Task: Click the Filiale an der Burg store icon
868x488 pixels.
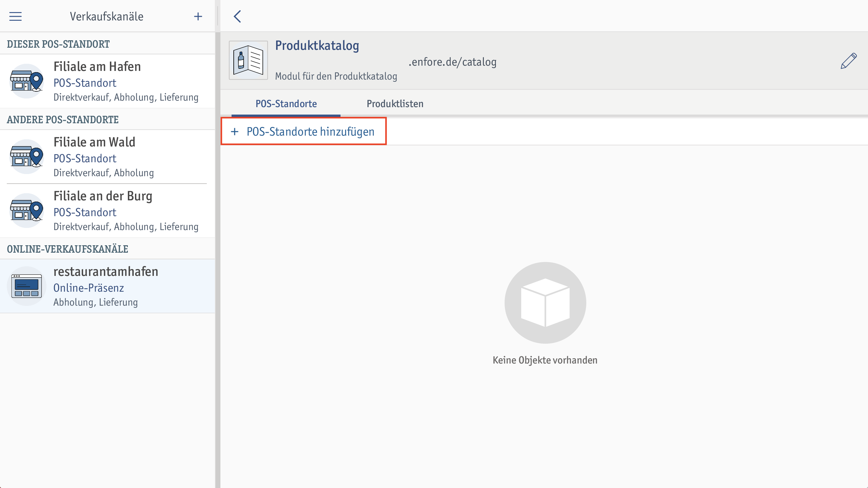Action: tap(27, 211)
